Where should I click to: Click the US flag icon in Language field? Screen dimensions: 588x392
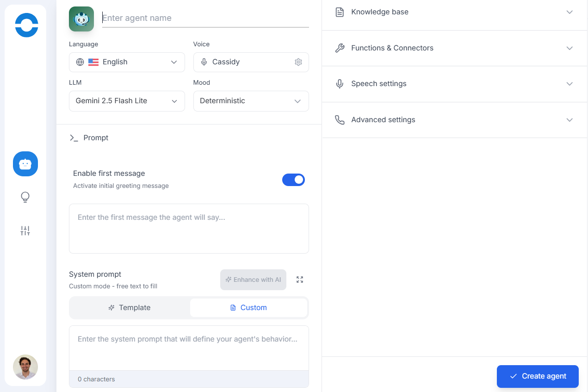(93, 62)
